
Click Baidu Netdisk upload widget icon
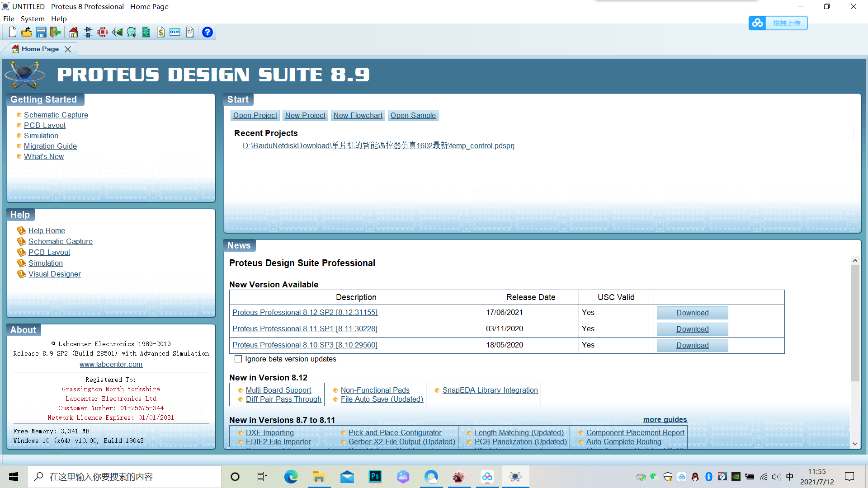click(758, 23)
